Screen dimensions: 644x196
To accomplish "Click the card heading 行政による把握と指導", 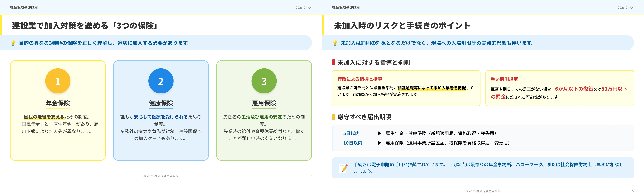I will (360, 79).
